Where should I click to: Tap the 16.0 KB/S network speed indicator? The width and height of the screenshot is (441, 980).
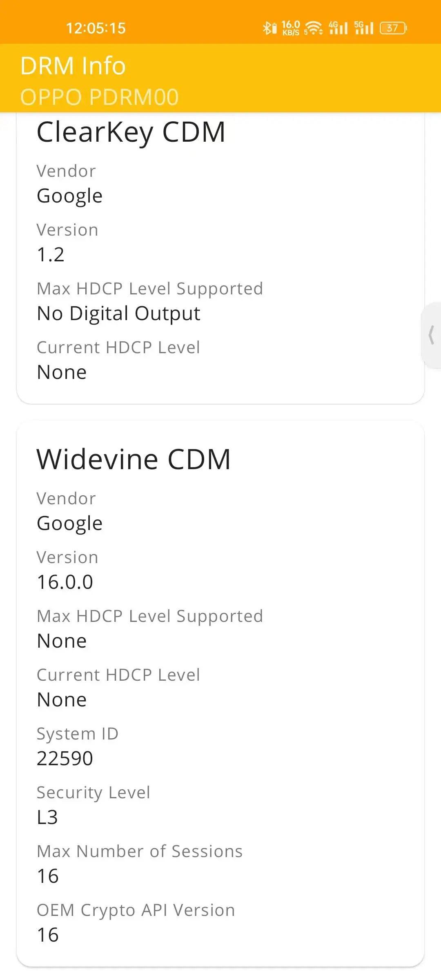pyautogui.click(x=291, y=28)
